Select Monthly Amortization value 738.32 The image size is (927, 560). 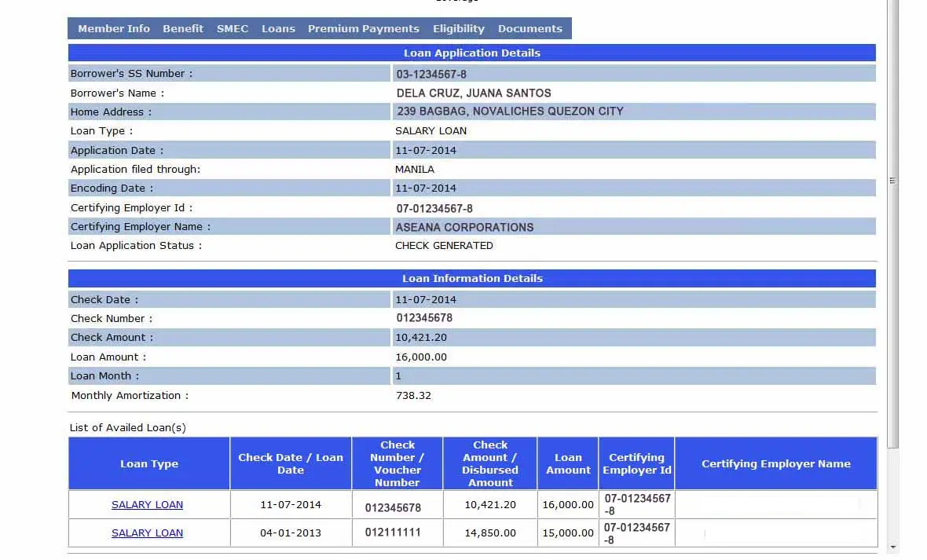(x=413, y=395)
